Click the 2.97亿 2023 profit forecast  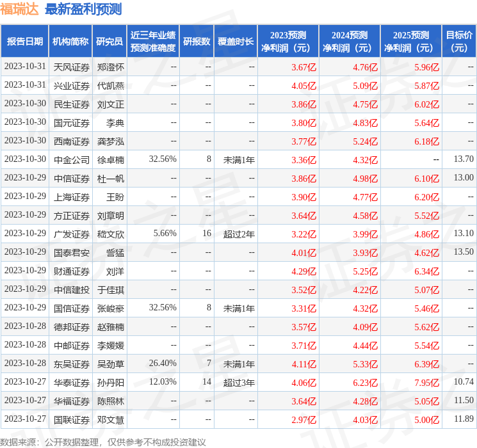303,419
